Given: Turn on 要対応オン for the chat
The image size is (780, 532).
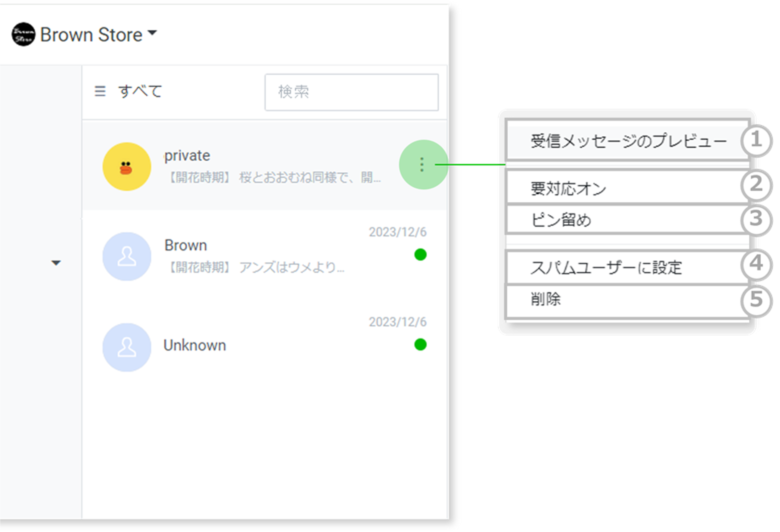Looking at the screenshot, I should pos(568,189).
